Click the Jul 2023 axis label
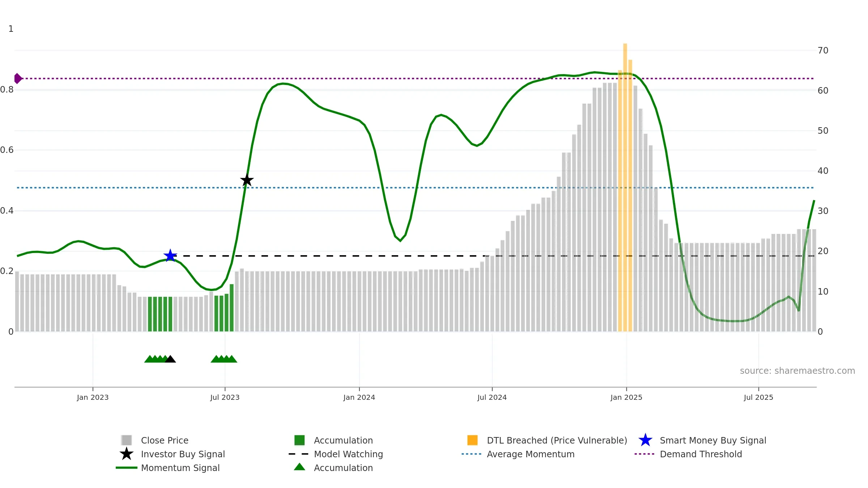Screen dimensions: 868x488 tap(225, 398)
